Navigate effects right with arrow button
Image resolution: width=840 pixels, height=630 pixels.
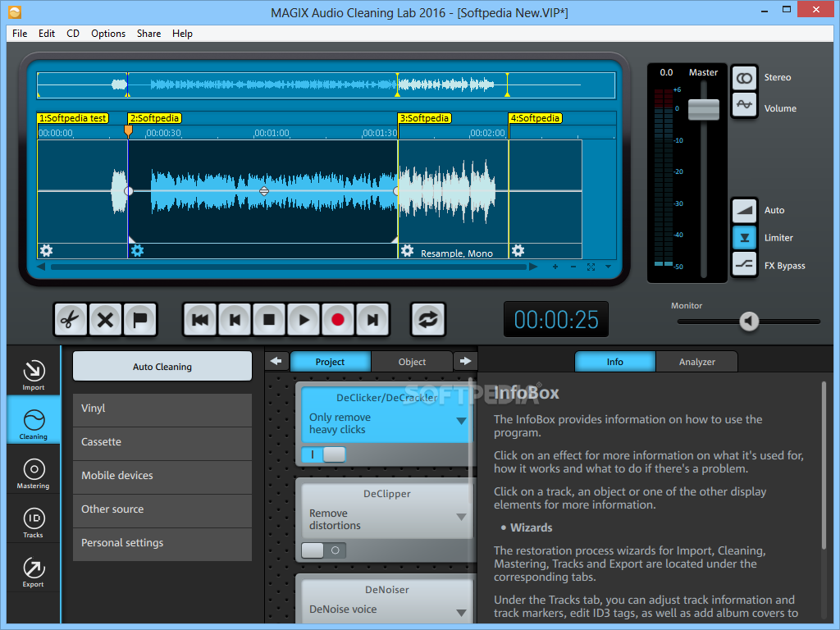(465, 362)
